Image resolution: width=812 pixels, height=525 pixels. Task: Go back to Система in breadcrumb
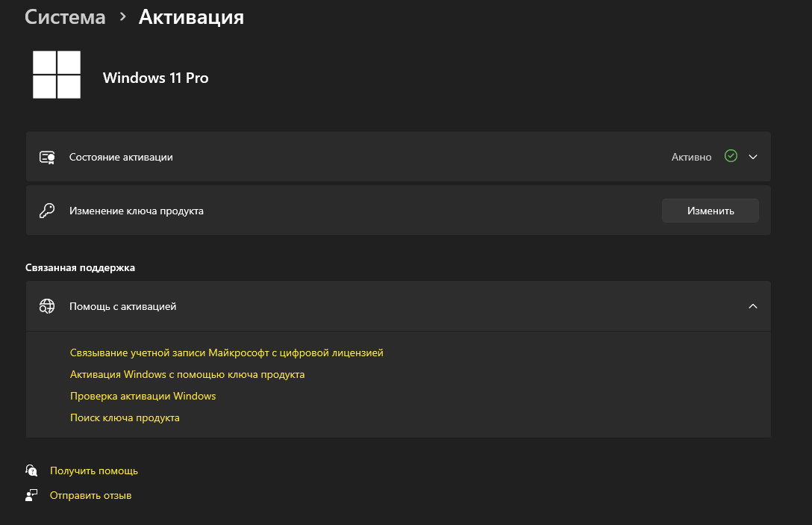click(x=65, y=17)
